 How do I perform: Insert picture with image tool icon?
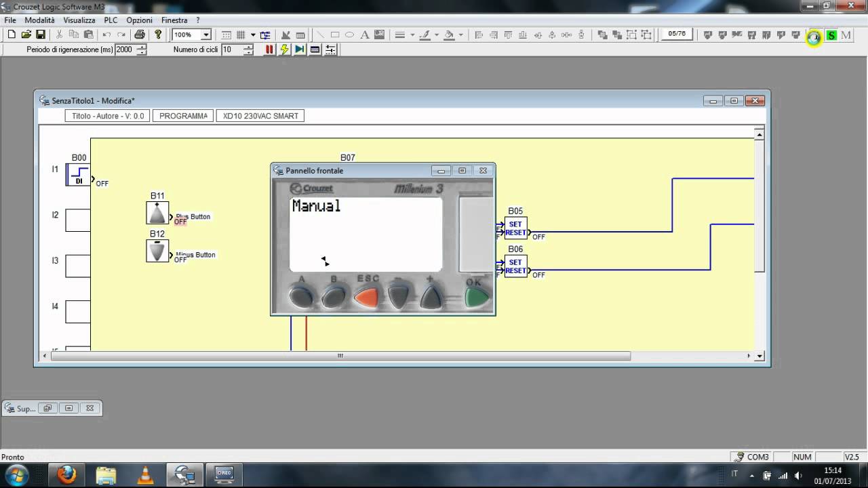[x=379, y=35]
